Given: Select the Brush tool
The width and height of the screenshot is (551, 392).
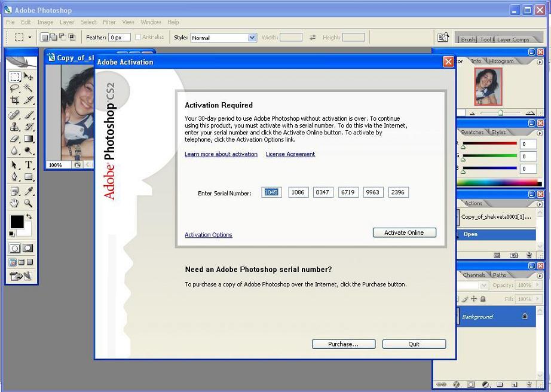Looking at the screenshot, I should 29,115.
